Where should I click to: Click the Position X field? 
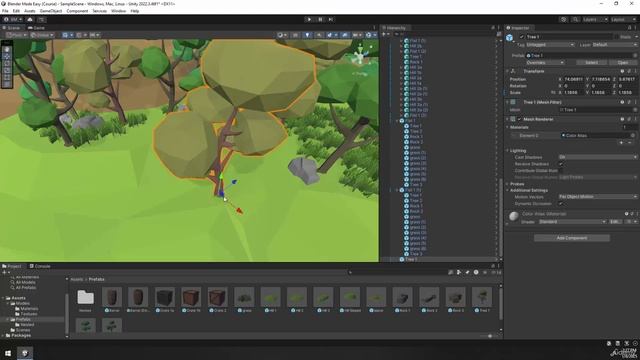[x=573, y=79]
